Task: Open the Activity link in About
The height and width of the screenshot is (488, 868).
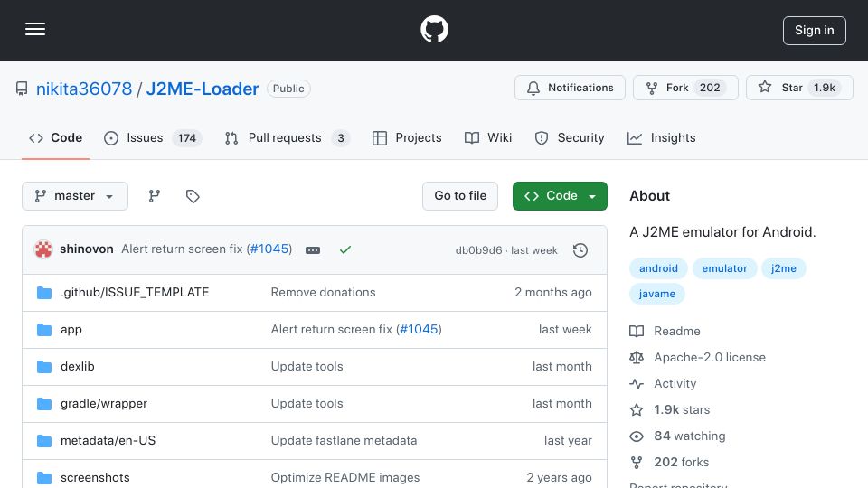Action: coord(663,383)
